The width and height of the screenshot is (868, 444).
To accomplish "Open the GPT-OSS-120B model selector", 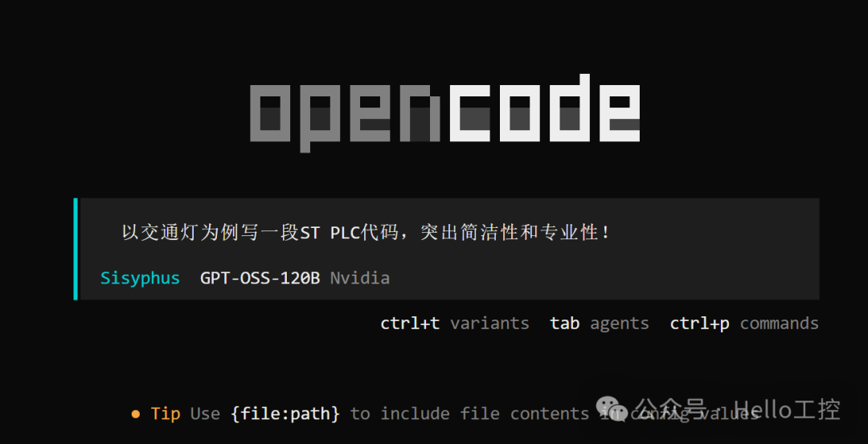I will tap(260, 278).
